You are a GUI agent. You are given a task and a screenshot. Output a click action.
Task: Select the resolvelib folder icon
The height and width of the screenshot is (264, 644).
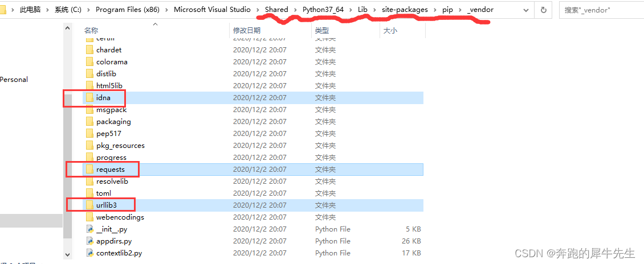(x=90, y=181)
